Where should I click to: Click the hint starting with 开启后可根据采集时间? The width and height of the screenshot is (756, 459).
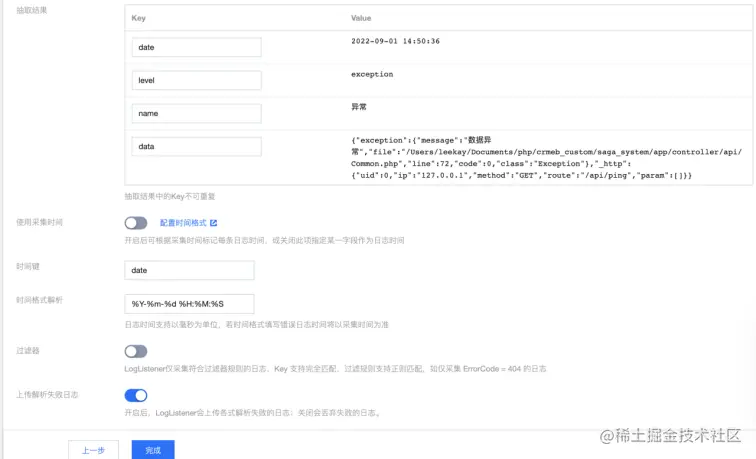(x=264, y=240)
